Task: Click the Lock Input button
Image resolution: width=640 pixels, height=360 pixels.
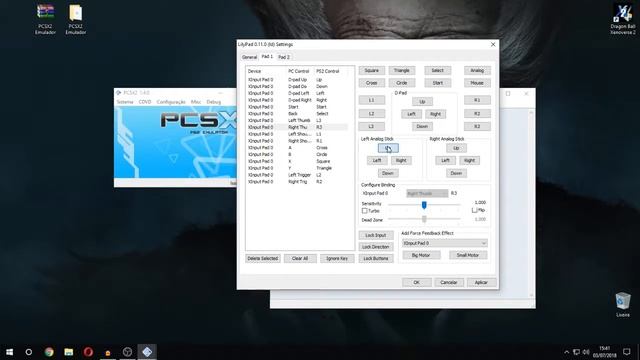Action: 376,236
